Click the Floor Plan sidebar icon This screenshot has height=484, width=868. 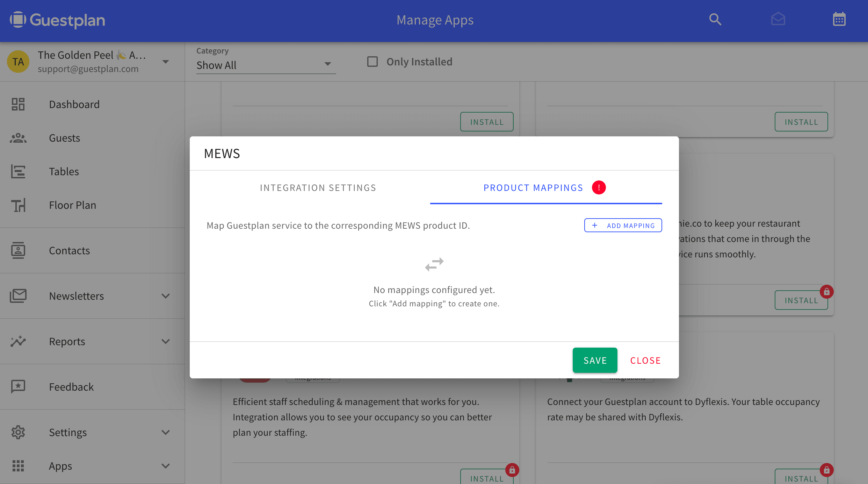tap(18, 205)
